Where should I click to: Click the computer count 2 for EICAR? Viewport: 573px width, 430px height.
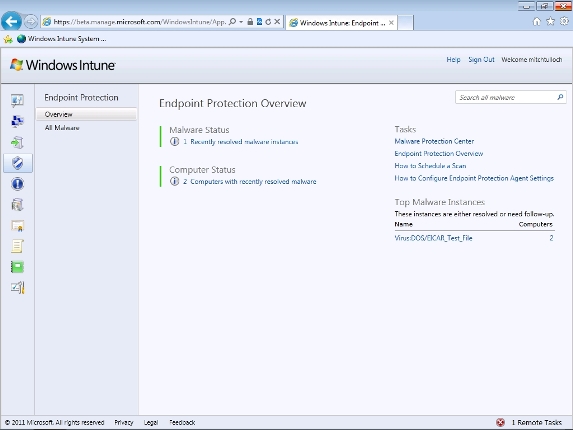coord(551,238)
